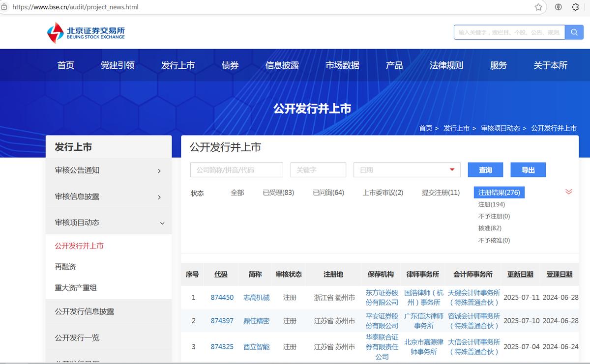The height and width of the screenshot is (364, 590).
Task: Select the 全部 status filter
Action: 238,193
